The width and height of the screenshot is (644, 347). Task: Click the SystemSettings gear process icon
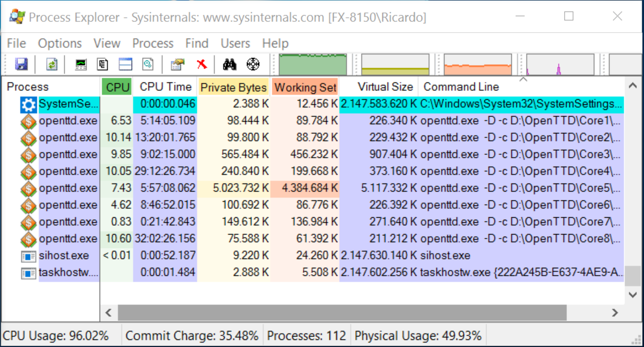point(29,105)
